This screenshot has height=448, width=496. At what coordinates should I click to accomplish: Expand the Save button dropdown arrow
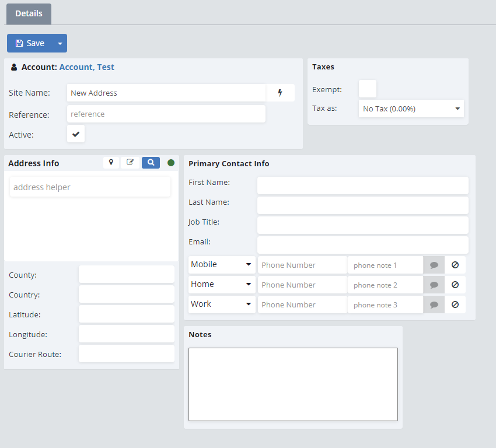pos(60,43)
